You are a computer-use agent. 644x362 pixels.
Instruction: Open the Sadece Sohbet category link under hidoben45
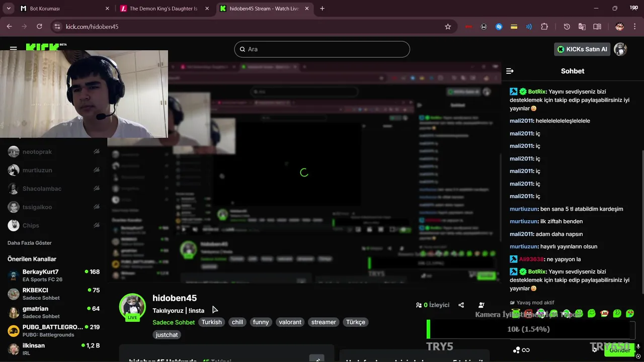(174, 322)
